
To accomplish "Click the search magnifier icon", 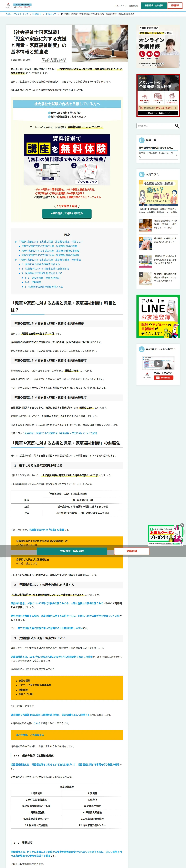I will [x=177, y=126].
